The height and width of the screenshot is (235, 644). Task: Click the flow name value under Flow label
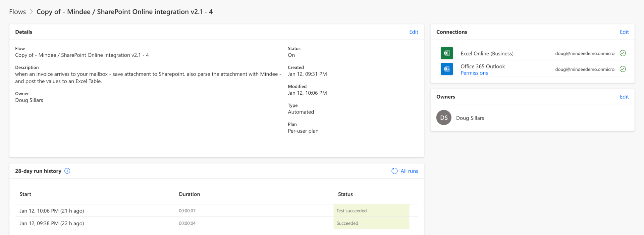click(x=82, y=55)
